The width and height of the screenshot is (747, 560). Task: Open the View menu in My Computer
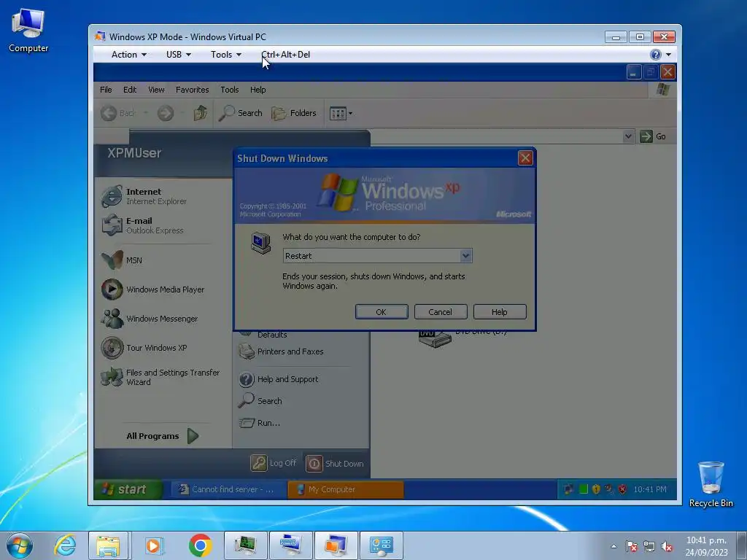coord(156,90)
